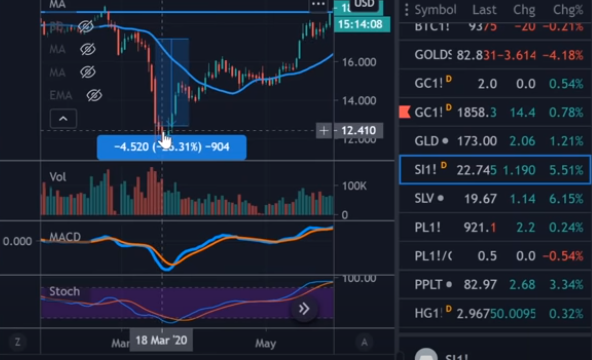This screenshot has width=592, height=360.
Task: Click the Stoch indicator label
Action: 65,291
